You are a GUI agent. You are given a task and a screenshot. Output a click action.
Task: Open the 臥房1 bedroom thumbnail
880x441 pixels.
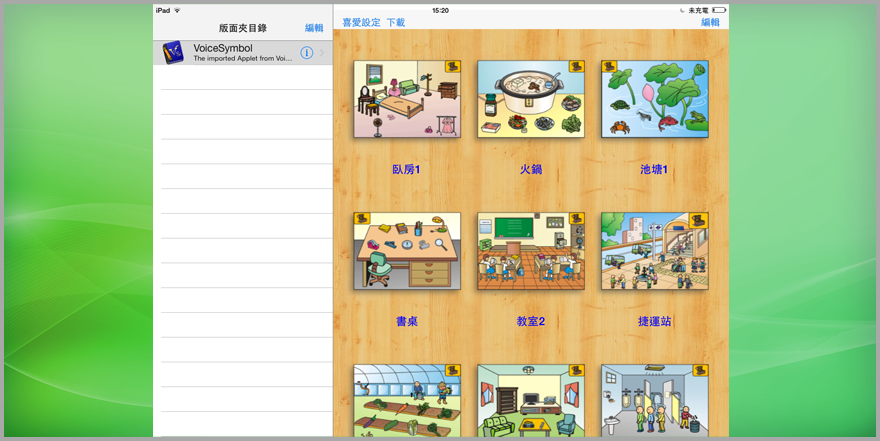(407, 99)
